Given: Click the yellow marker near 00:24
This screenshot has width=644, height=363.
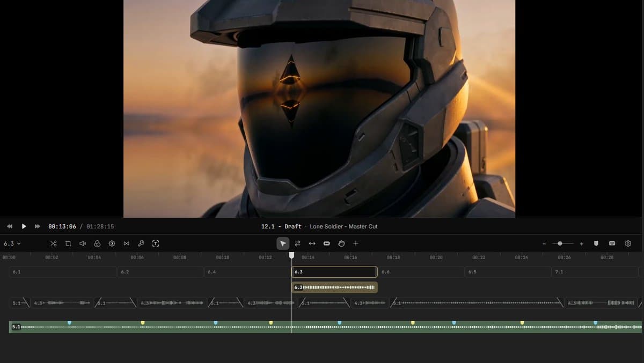Looking at the screenshot, I should click(522, 323).
